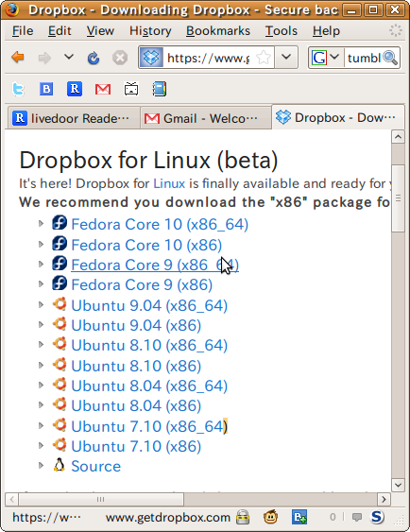410x532 pixels.
Task: Open the Google search engine dropdown
Action: pos(325,58)
